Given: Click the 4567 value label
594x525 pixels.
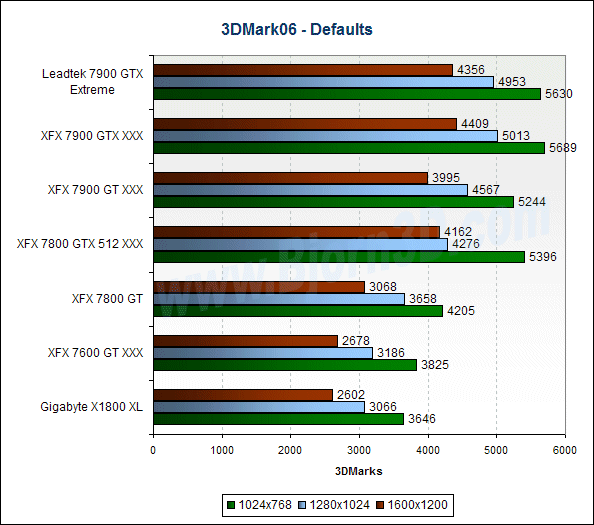Looking at the screenshot, I should pyautogui.click(x=486, y=190).
